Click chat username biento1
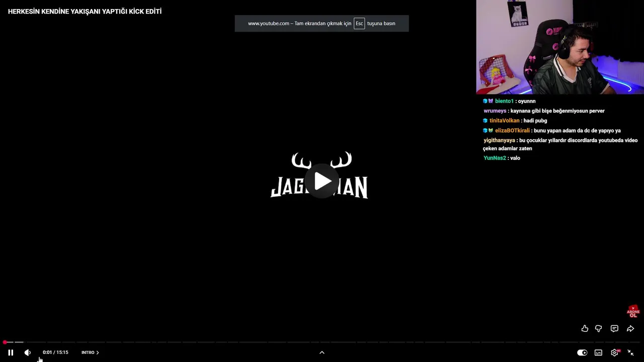 [x=504, y=101]
